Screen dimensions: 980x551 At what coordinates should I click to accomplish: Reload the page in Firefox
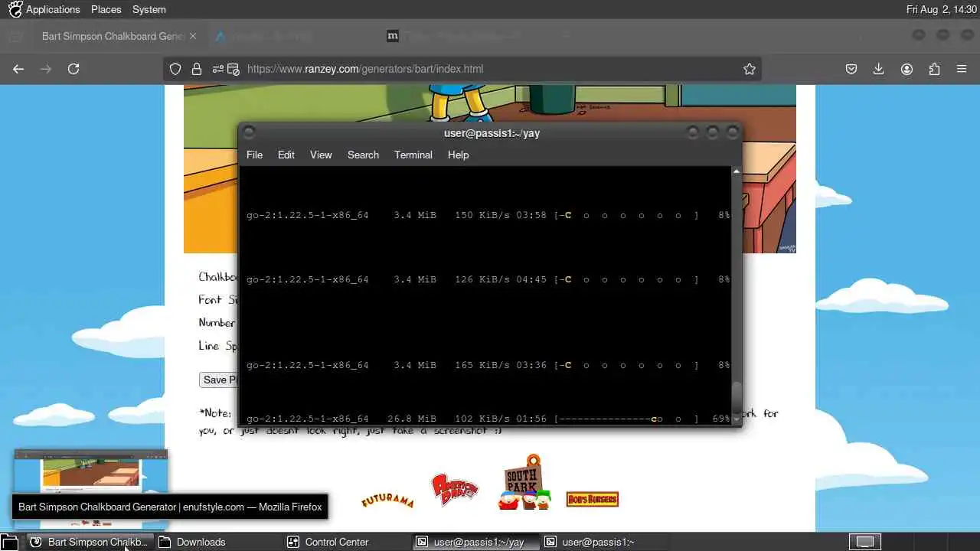(x=73, y=69)
